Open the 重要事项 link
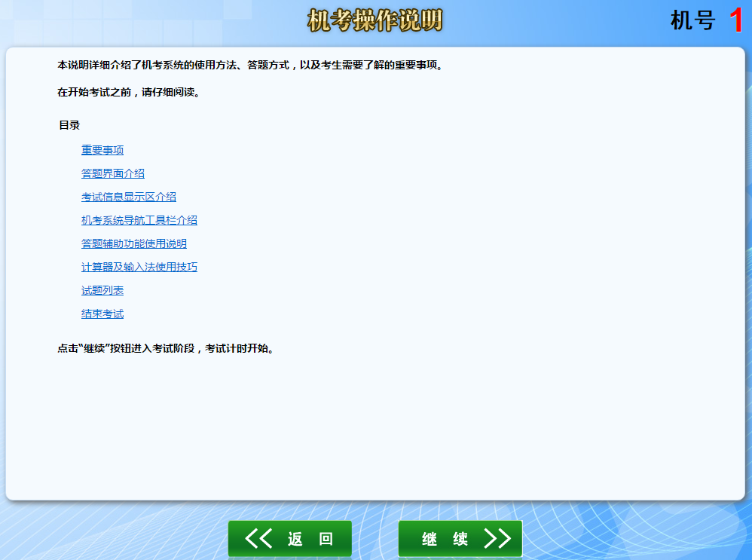The image size is (752, 560). [102, 150]
